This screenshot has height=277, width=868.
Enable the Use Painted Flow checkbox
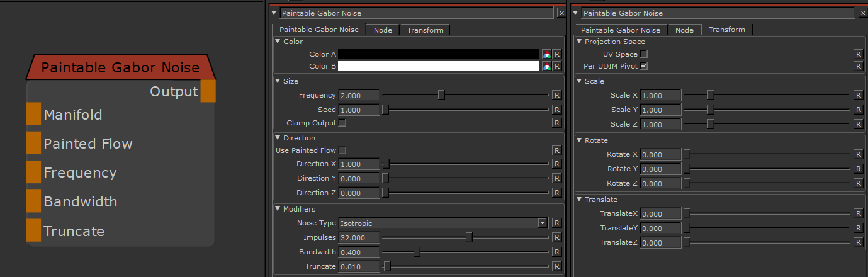342,150
